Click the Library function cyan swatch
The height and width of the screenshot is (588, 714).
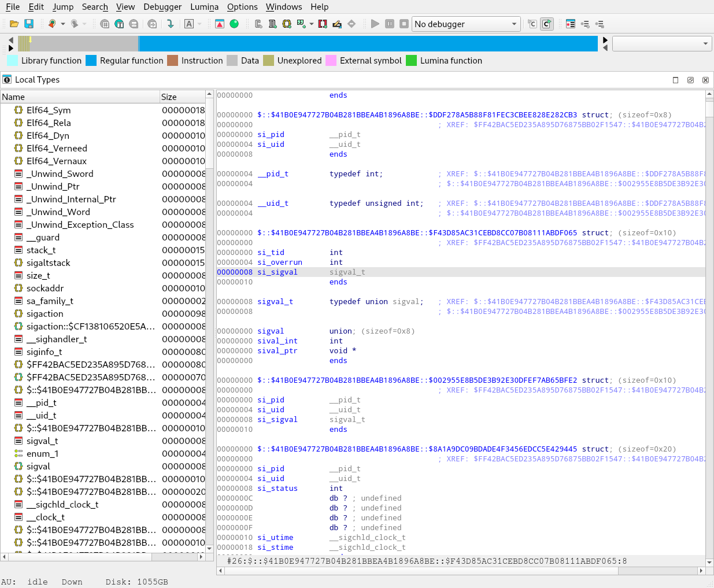click(13, 61)
